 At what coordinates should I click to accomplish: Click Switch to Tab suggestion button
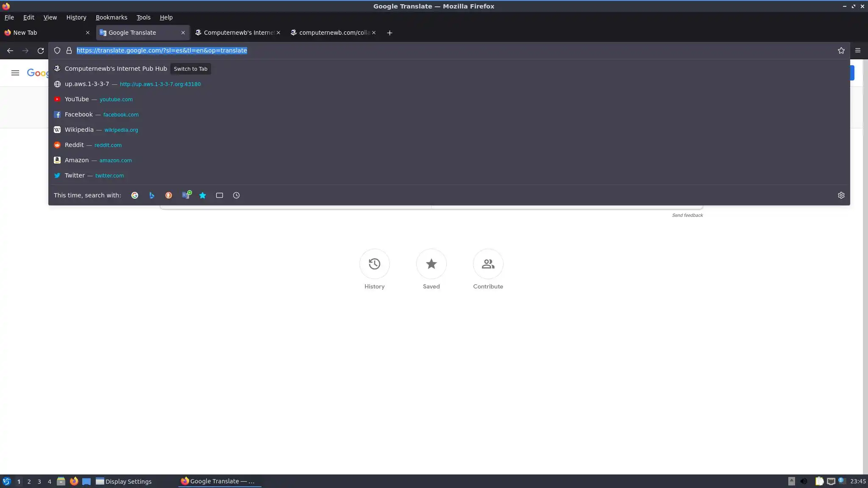tap(190, 69)
